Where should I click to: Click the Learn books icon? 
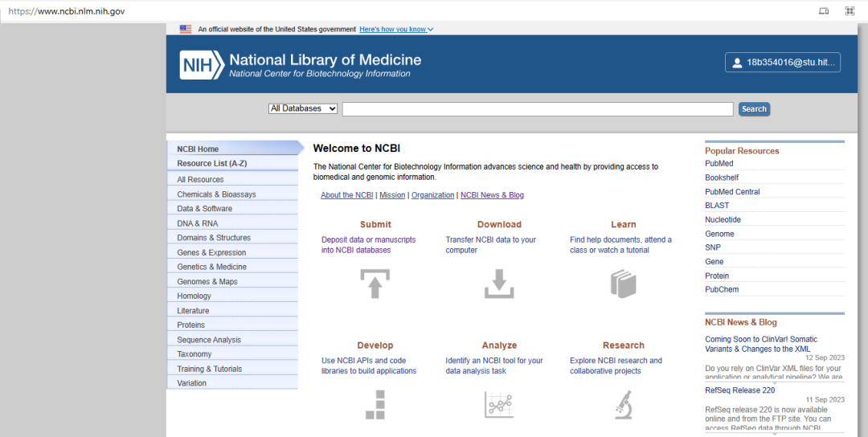tap(624, 284)
